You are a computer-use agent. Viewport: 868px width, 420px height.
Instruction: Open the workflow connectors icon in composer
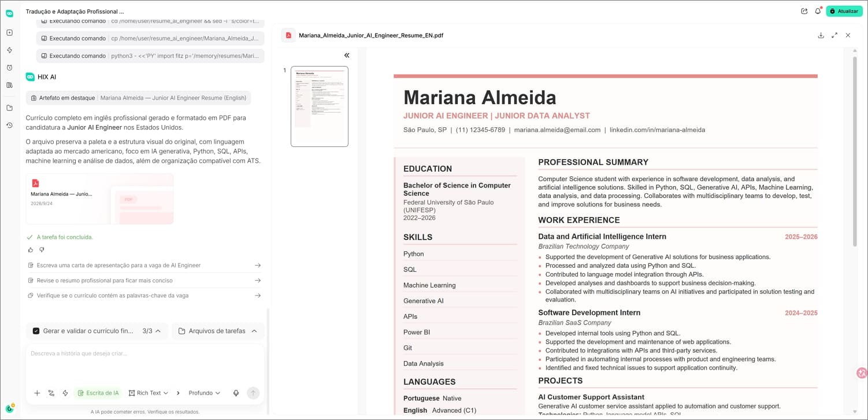(51, 393)
